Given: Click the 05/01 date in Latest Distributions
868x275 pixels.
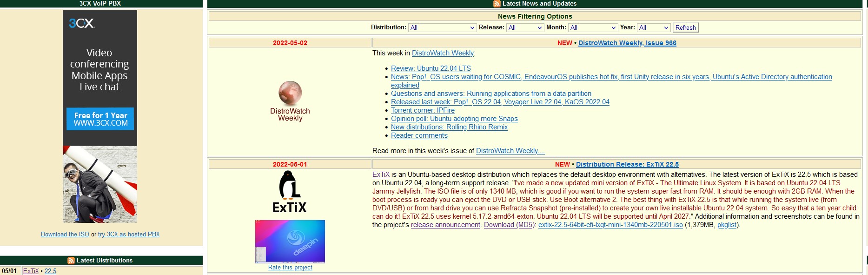Looking at the screenshot, I should click(9, 271).
